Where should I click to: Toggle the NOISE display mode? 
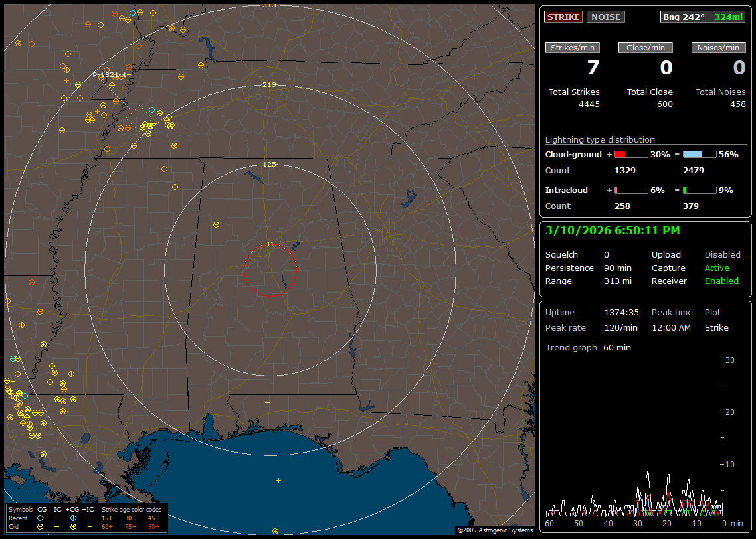tap(605, 17)
